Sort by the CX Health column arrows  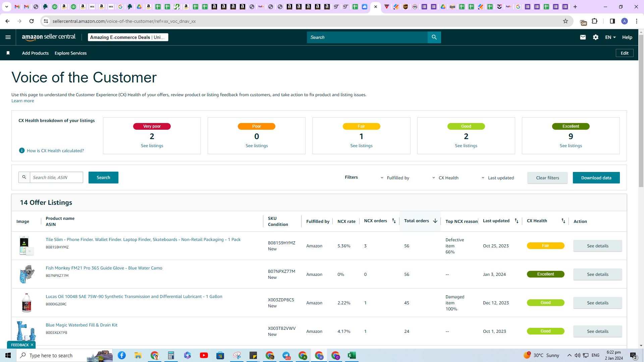[563, 221]
